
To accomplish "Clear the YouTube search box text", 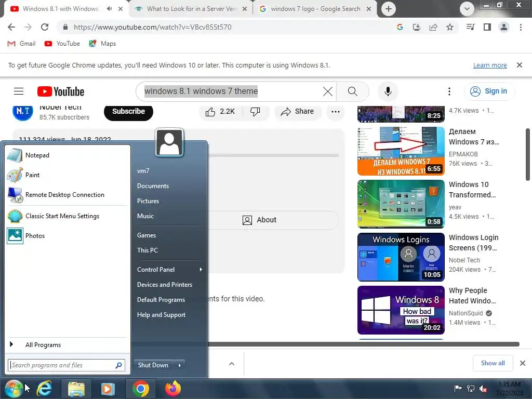I will [x=327, y=91].
